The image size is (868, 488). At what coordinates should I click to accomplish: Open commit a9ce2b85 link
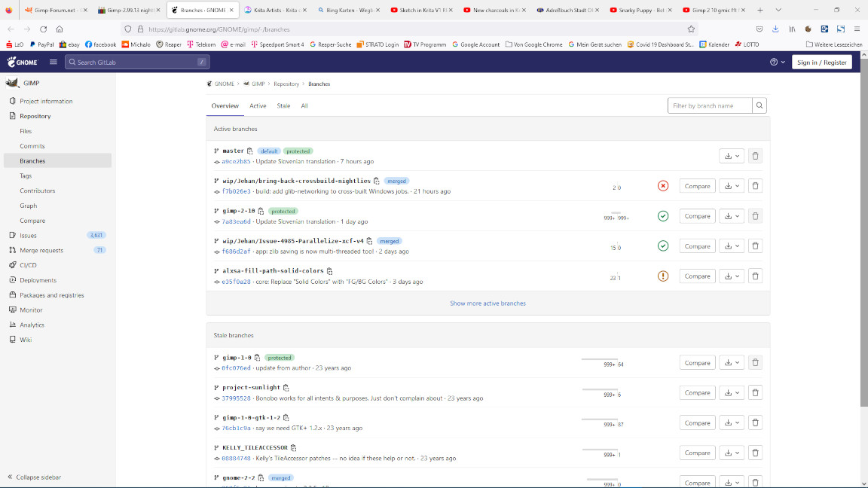[236, 162]
